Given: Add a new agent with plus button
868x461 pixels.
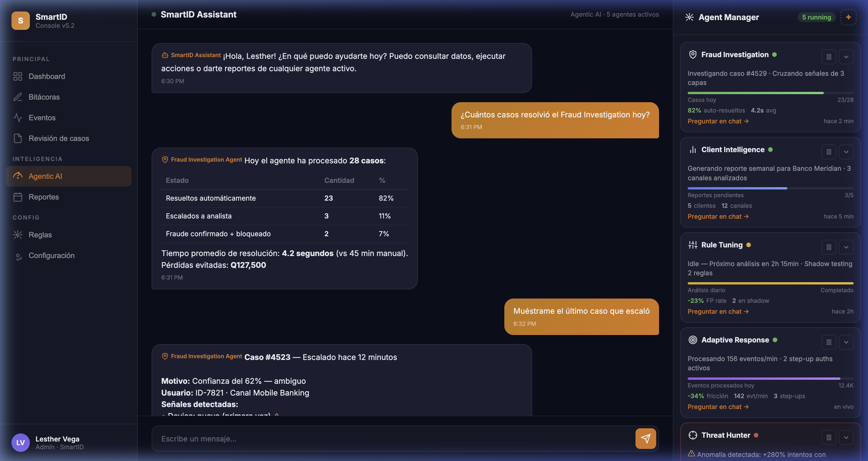Looking at the screenshot, I should pyautogui.click(x=848, y=17).
